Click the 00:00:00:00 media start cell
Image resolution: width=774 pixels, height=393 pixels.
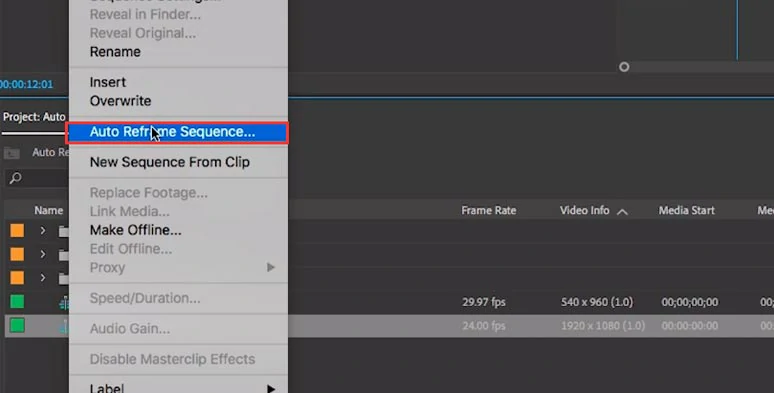(x=690, y=326)
